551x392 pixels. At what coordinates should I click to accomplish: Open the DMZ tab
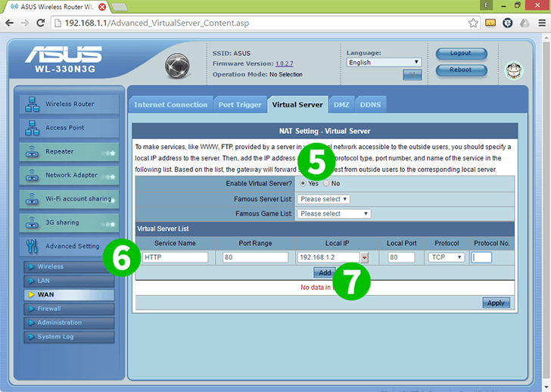point(341,104)
